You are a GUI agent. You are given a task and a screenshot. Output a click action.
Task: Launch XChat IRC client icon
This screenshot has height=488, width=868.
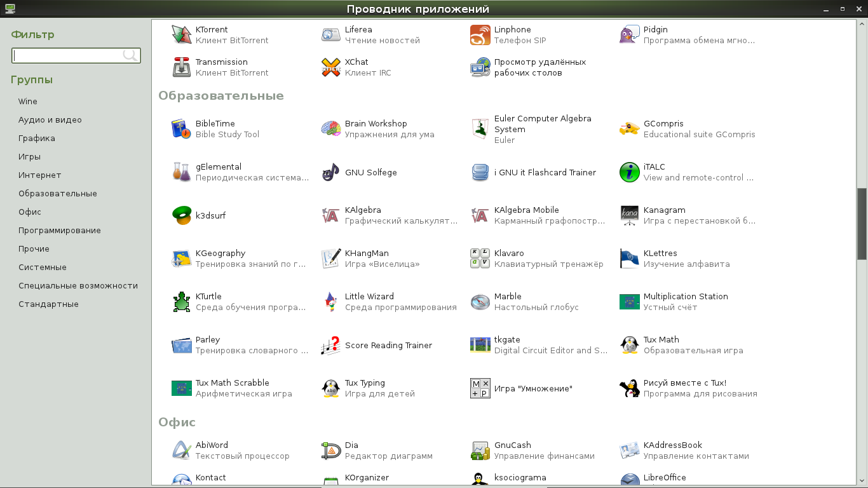[331, 67]
